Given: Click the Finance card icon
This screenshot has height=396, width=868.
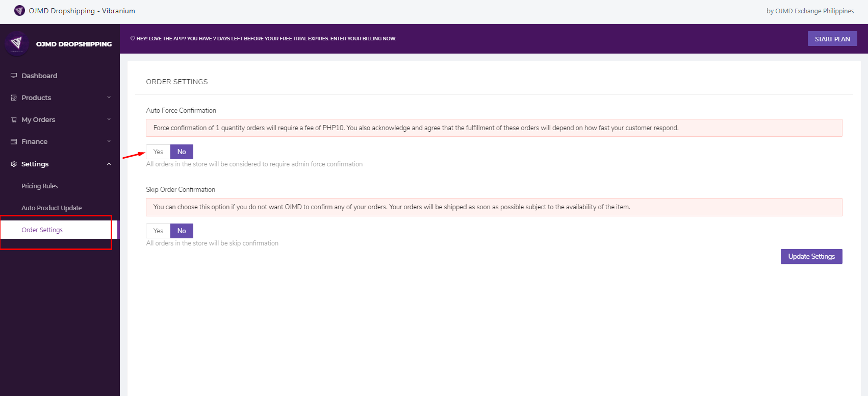Looking at the screenshot, I should click(x=14, y=142).
